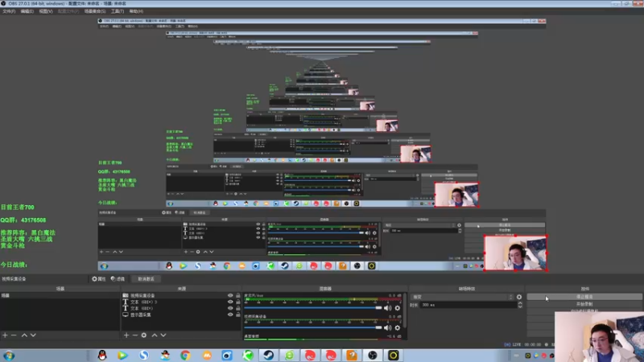The width and height of the screenshot is (644, 362).
Task: Remove scene with minus icon
Action: click(x=14, y=335)
